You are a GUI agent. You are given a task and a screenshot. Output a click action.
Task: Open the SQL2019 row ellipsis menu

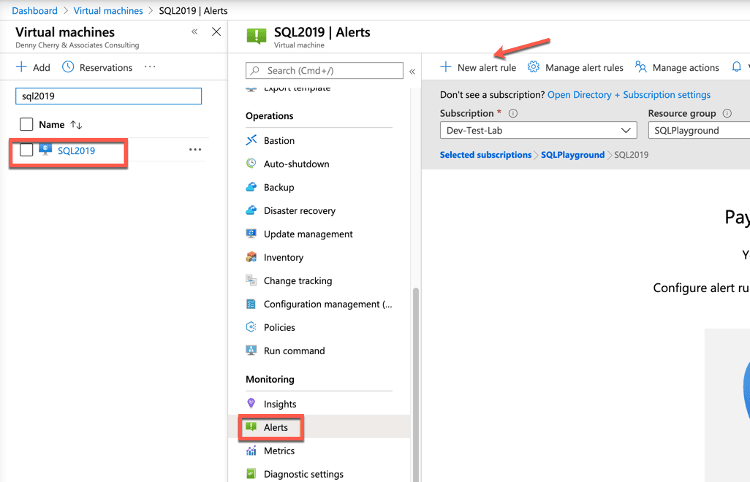pyautogui.click(x=195, y=150)
